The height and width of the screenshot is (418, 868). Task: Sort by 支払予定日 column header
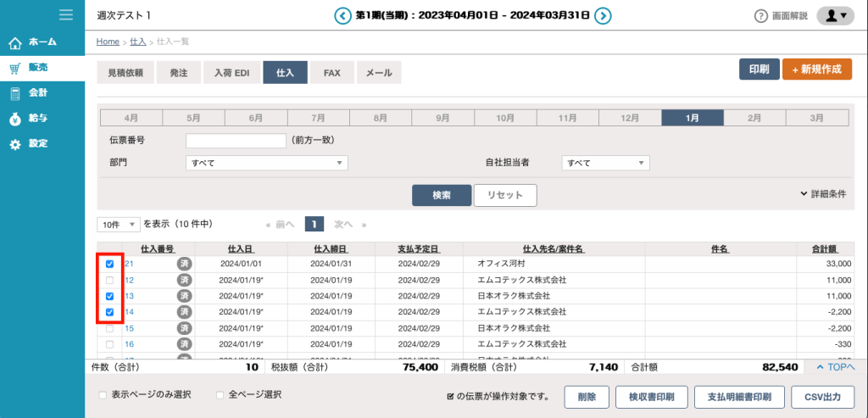(x=419, y=249)
